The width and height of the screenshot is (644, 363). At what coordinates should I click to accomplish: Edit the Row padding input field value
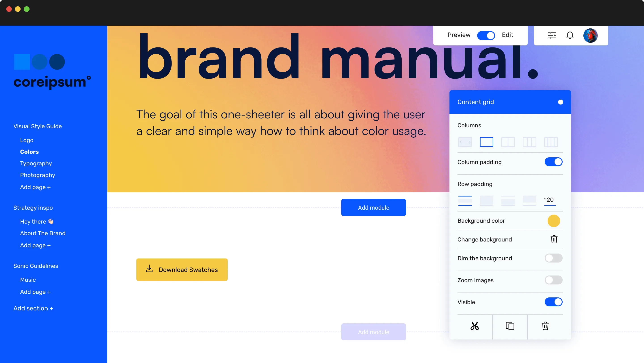tap(549, 199)
